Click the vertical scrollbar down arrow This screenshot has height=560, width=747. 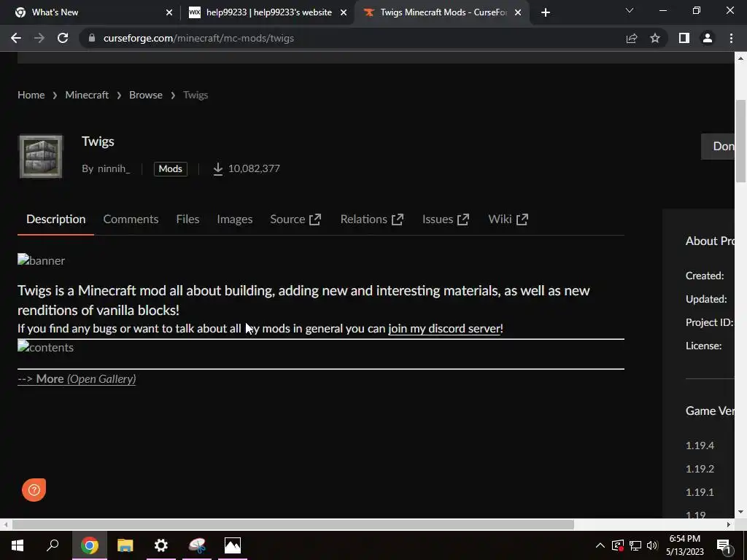[740, 512]
